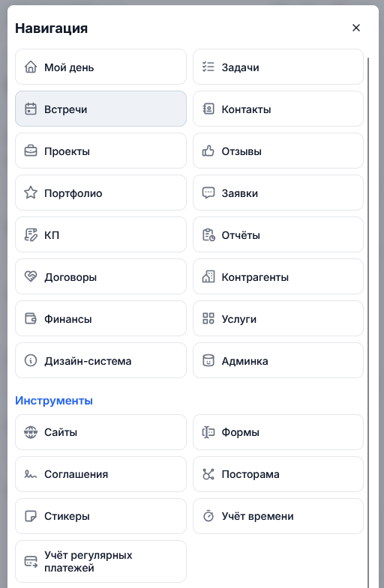
Task: Click the briefcase icon for Проекты
Action: pyautogui.click(x=31, y=151)
